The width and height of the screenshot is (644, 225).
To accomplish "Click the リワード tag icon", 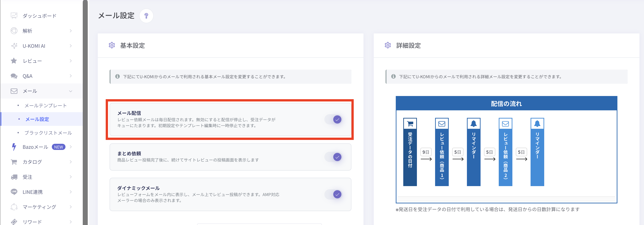I will click(x=14, y=222).
